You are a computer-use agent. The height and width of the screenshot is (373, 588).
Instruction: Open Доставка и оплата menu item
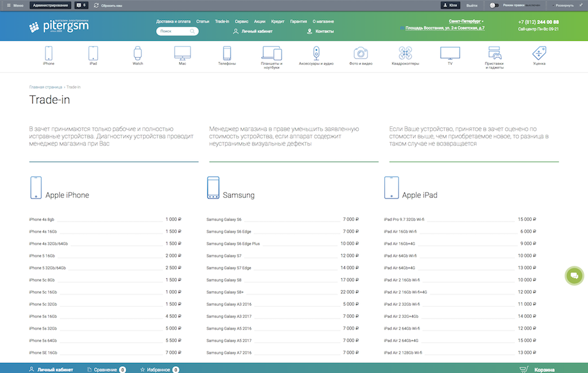173,22
